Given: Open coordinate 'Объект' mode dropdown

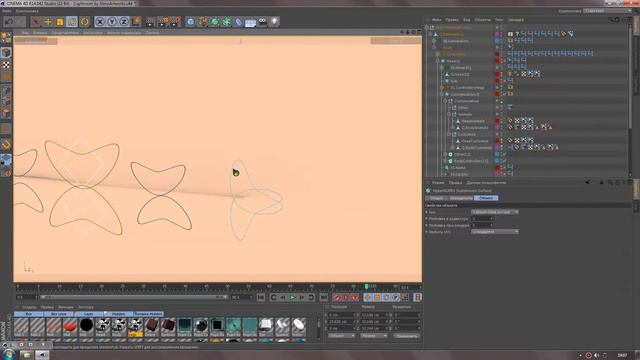Looking at the screenshot, I should (x=341, y=336).
